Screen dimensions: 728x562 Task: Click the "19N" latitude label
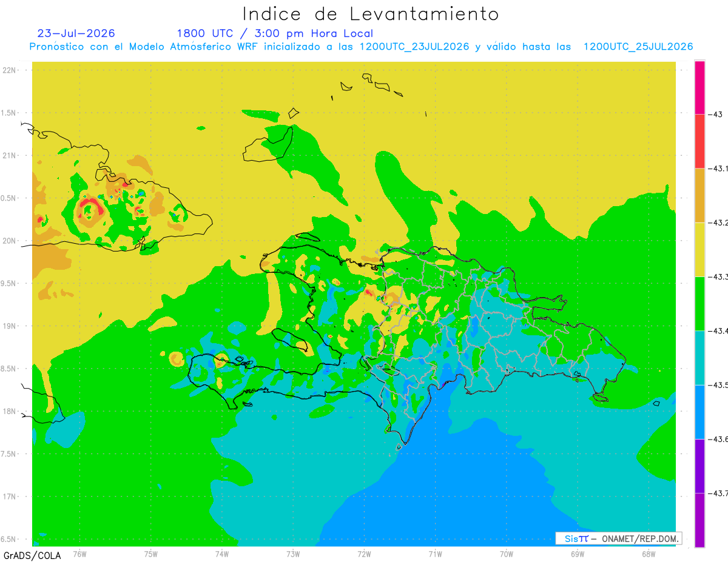10,326
